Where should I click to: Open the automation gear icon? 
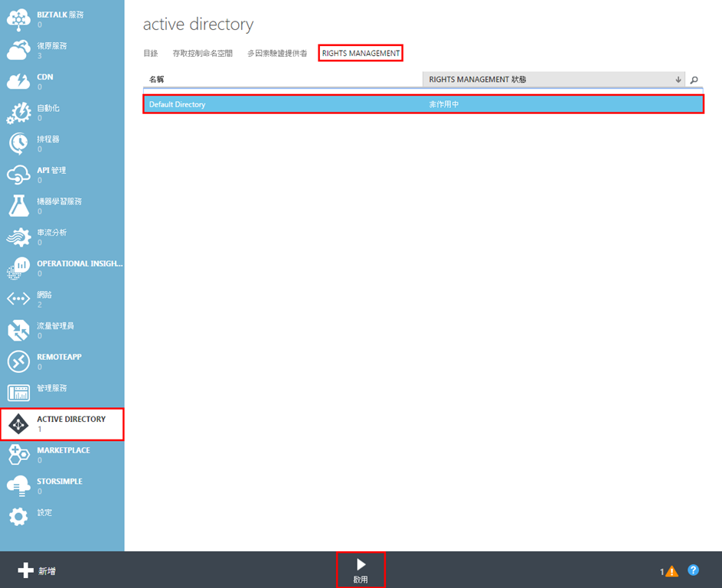(18, 113)
